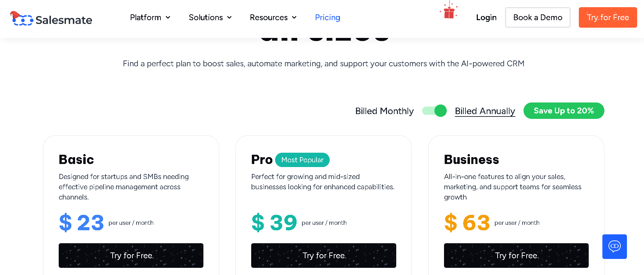Image resolution: width=644 pixels, height=275 pixels.
Task: Click Login in the navigation bar
Action: 486,17
